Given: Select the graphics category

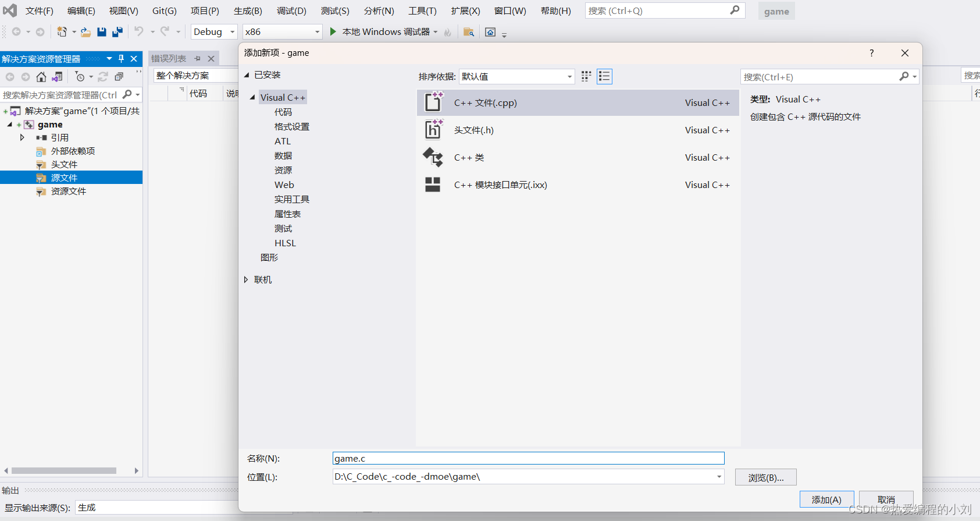Looking at the screenshot, I should tap(269, 257).
